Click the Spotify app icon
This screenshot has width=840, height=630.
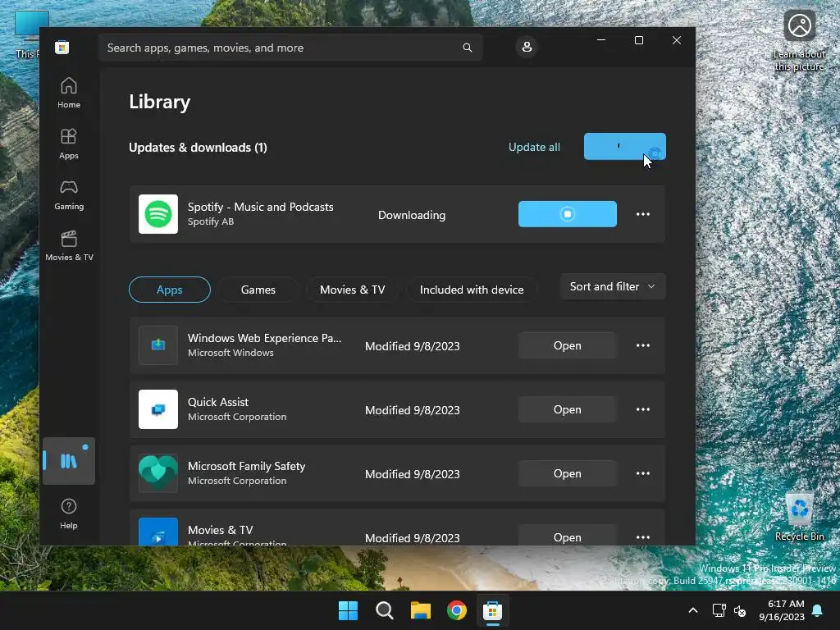[158, 214]
